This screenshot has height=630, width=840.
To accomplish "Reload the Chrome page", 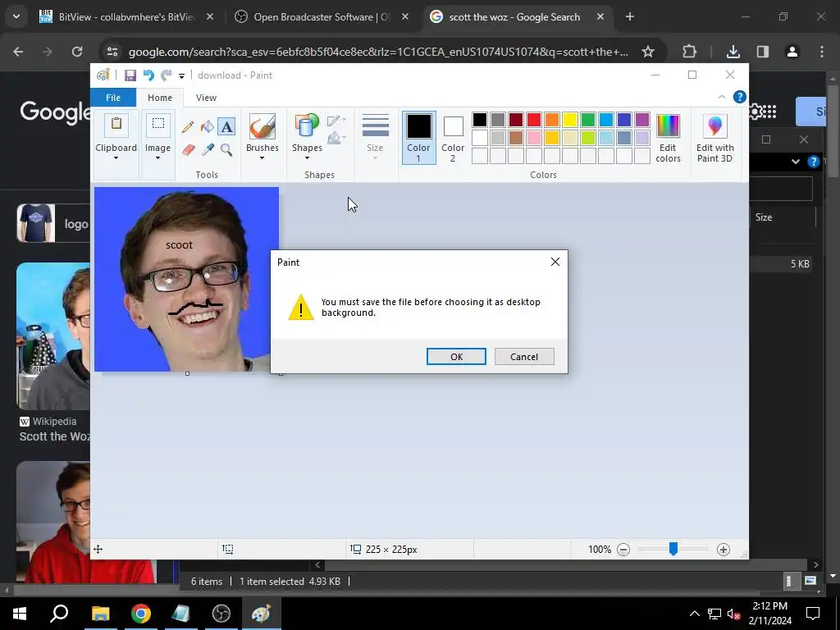I will (77, 52).
